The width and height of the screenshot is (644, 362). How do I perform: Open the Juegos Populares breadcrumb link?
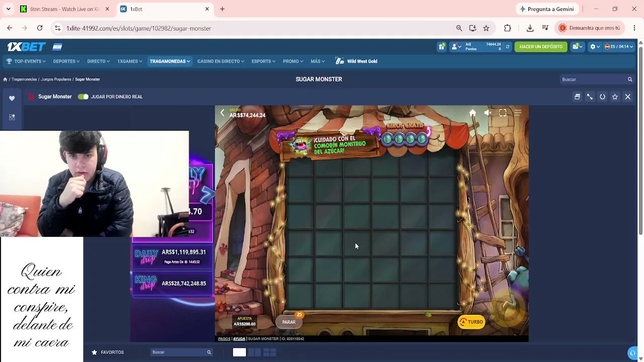tap(56, 79)
